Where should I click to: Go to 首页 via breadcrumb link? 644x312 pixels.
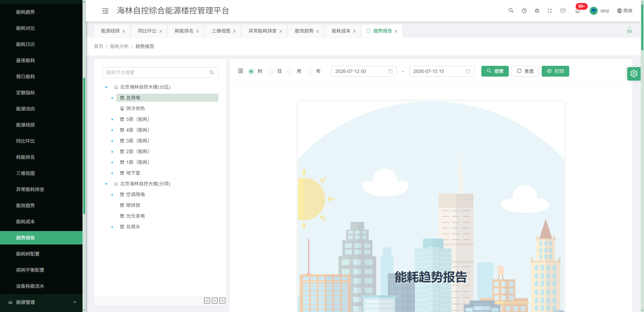[x=99, y=46]
